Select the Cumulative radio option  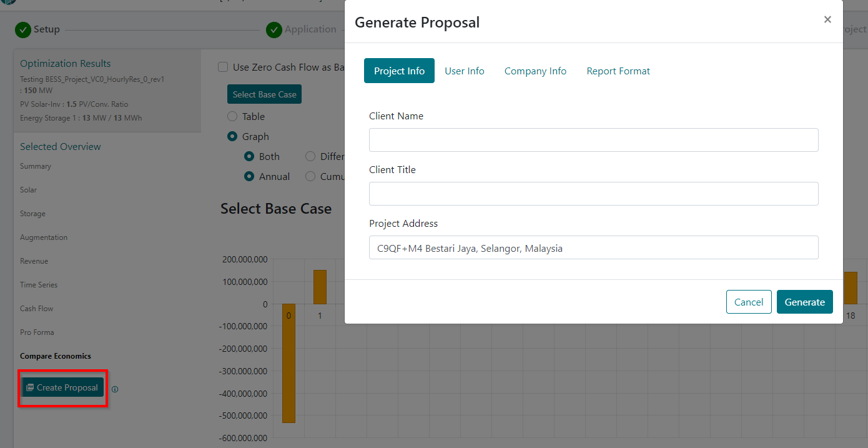[310, 176]
